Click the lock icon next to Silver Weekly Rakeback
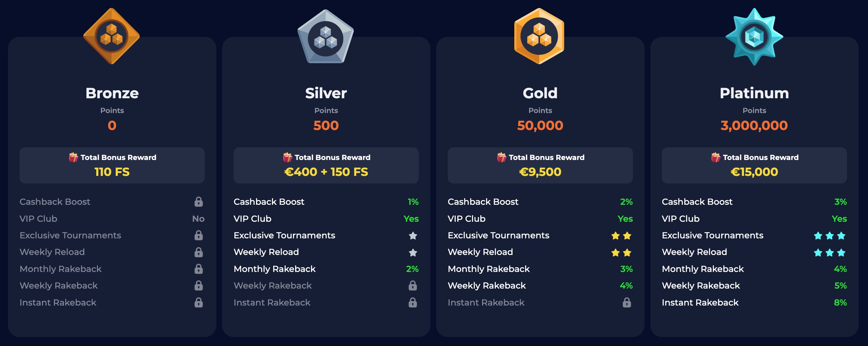 click(413, 286)
